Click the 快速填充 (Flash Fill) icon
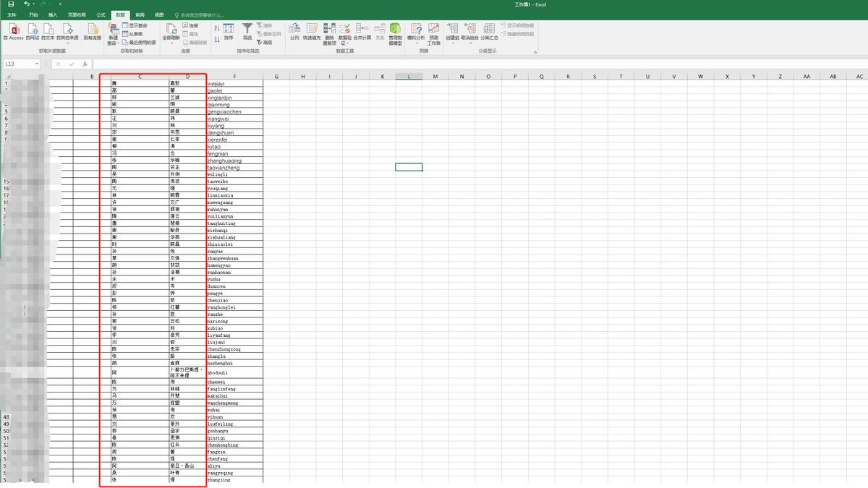The height and width of the screenshot is (488, 868). 312,29
